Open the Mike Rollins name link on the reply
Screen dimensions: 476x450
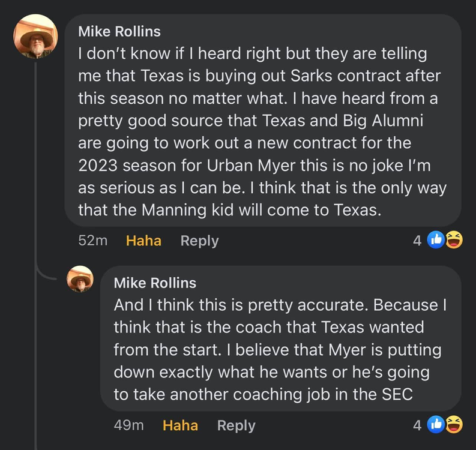(155, 282)
